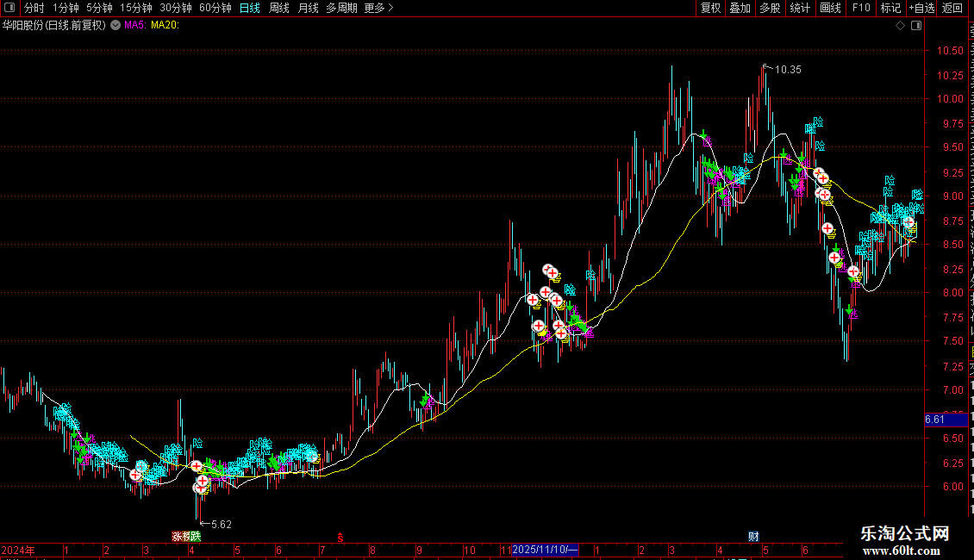Open the 复权 adjustment menu
The width and height of the screenshot is (974, 560).
(x=710, y=8)
